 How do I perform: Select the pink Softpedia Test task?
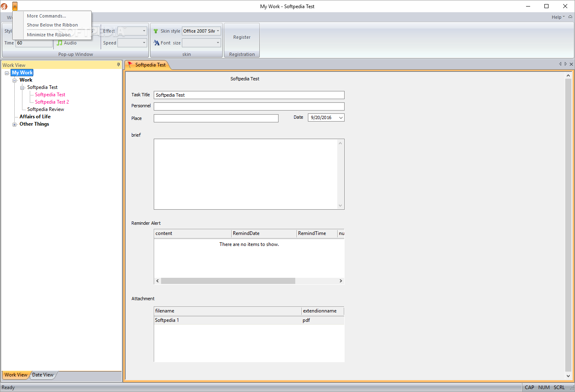pos(50,95)
